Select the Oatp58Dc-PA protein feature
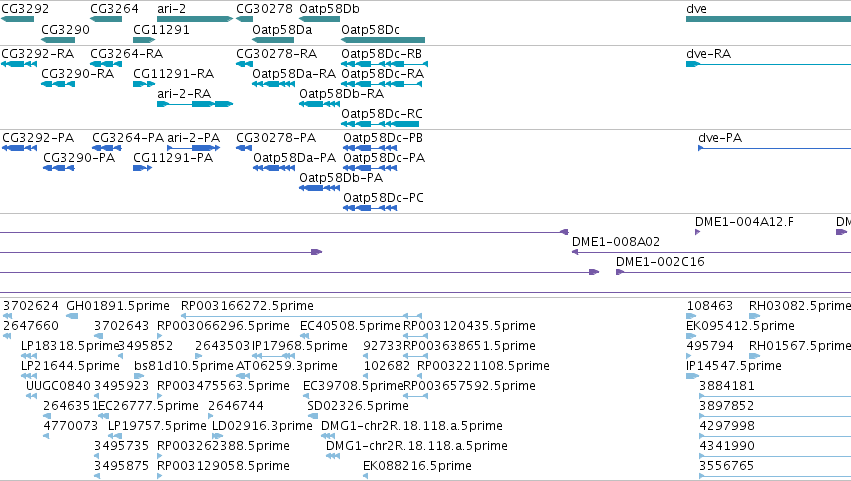Viewport: 851px width, 481px height. click(x=370, y=168)
